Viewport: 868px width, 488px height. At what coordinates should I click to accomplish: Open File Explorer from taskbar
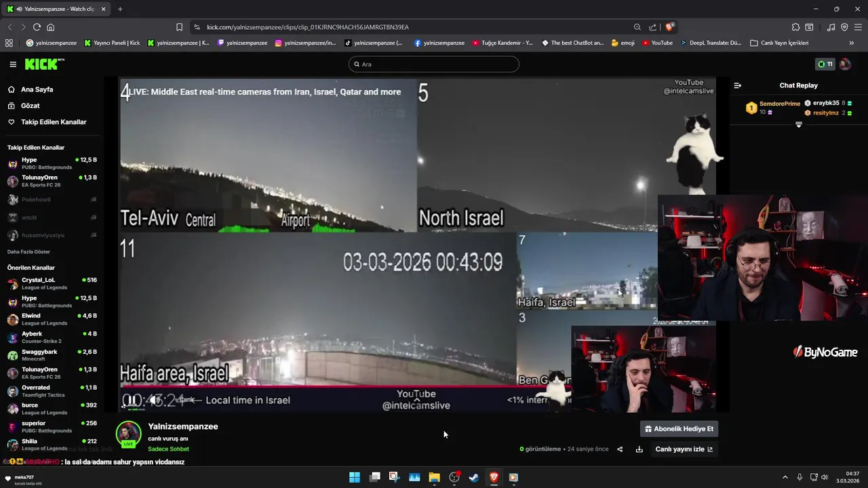coord(434,477)
